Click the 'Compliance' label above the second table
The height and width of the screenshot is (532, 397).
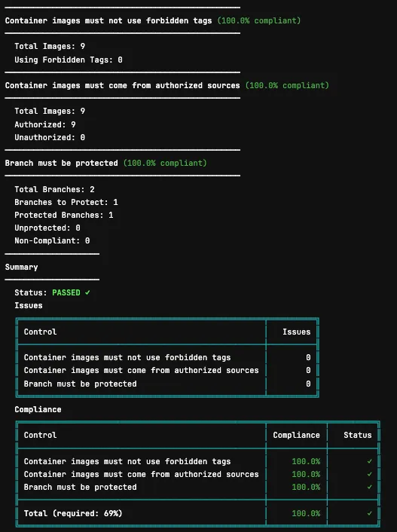click(38, 409)
